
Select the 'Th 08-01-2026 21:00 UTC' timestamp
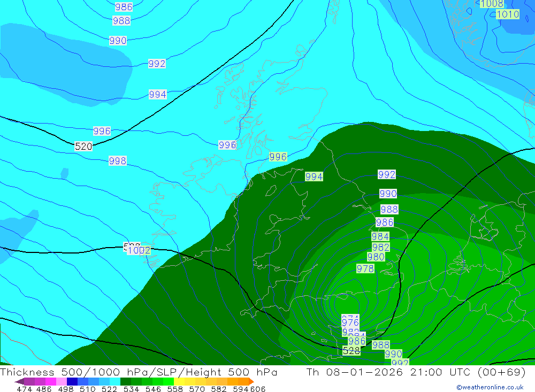pos(388,372)
